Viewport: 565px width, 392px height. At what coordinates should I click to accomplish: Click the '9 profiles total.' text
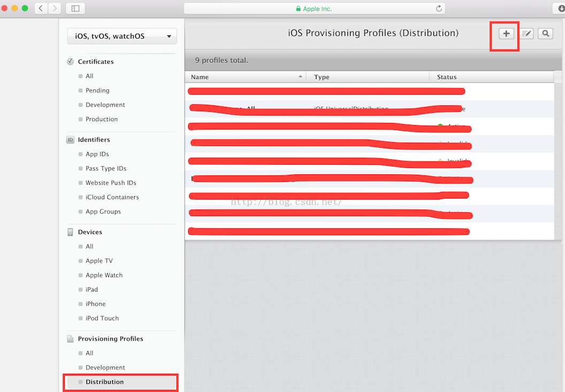pyautogui.click(x=222, y=60)
